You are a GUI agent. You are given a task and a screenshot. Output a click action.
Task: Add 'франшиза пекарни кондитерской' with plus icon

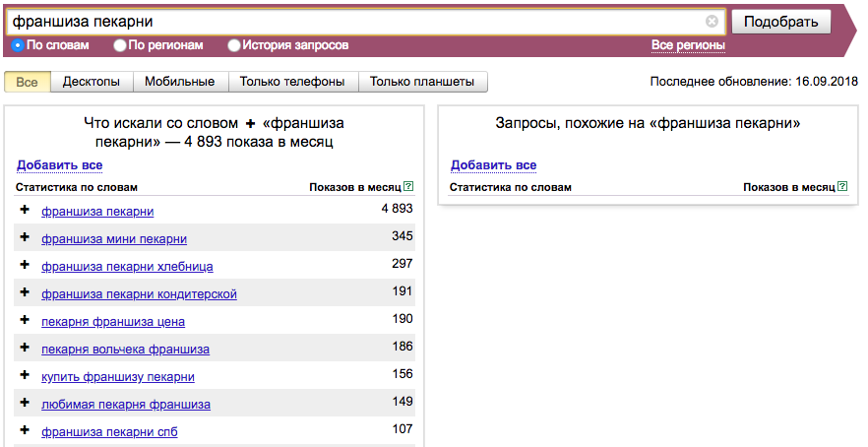click(25, 291)
